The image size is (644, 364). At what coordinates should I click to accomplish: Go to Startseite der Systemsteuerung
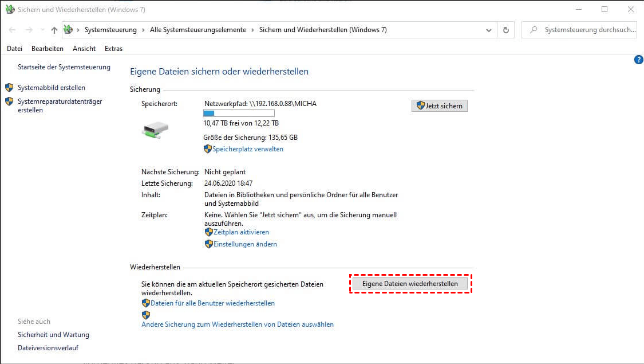click(x=64, y=67)
